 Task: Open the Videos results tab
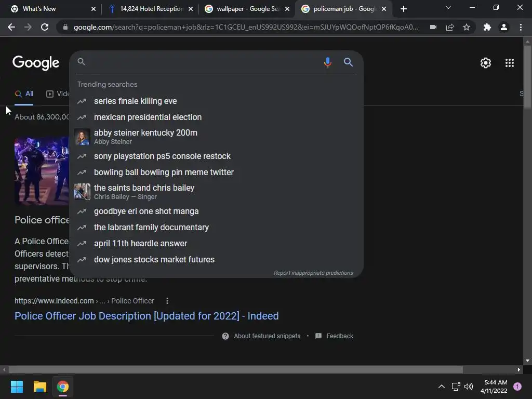[x=57, y=94]
